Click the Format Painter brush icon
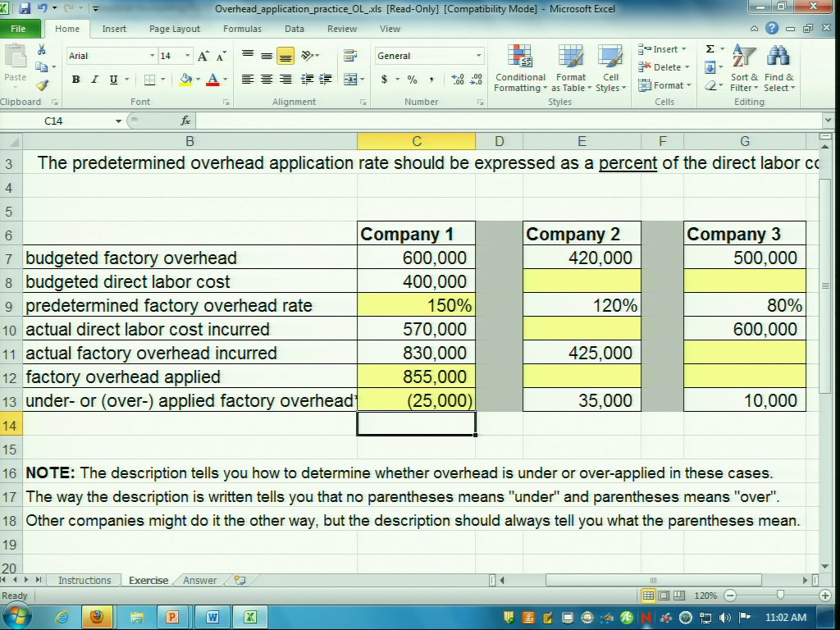 (x=42, y=84)
